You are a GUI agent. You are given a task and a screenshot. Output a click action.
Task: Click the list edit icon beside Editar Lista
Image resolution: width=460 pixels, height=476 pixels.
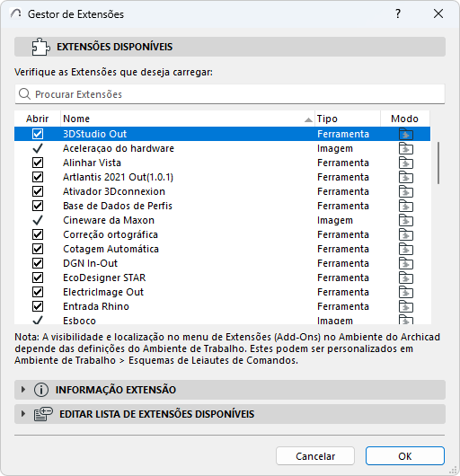coord(43,414)
